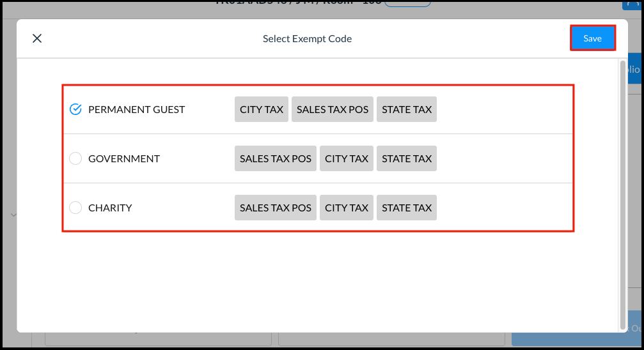The image size is (644, 350).
Task: Click the Save button
Action: [592, 38]
